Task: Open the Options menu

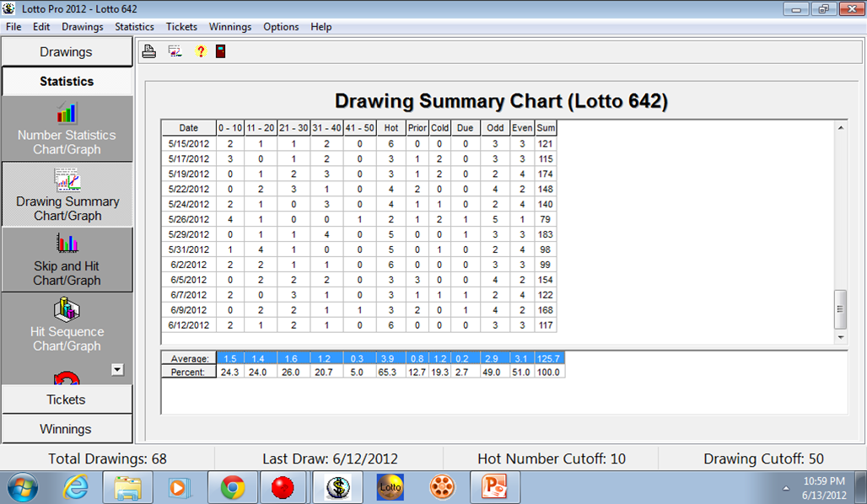Action: [281, 26]
